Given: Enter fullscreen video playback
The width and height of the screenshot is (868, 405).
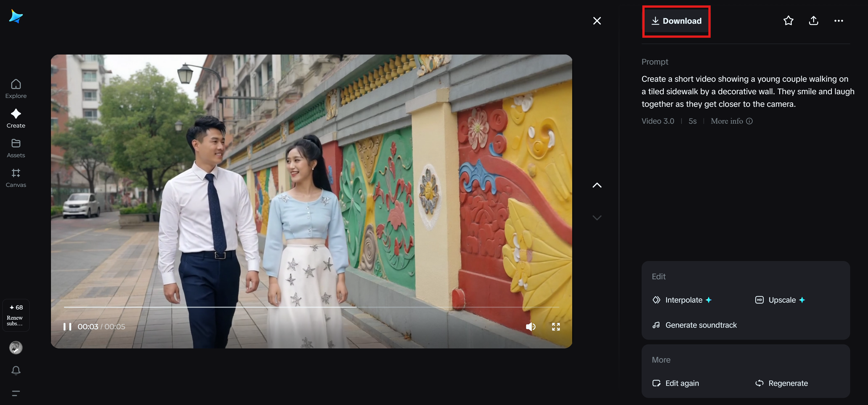Looking at the screenshot, I should [556, 326].
